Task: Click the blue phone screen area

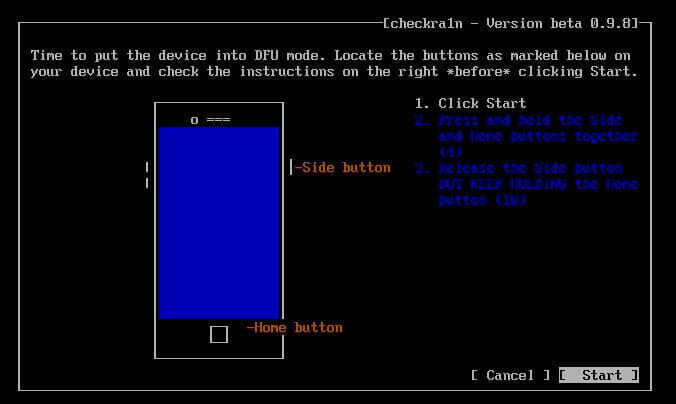Action: tap(219, 222)
